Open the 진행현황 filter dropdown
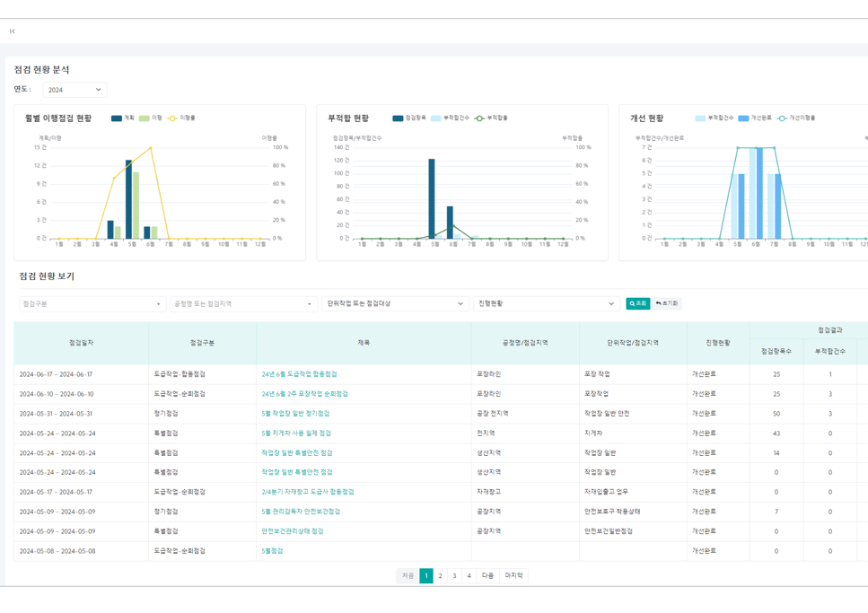This screenshot has width=868, height=613. (x=546, y=304)
